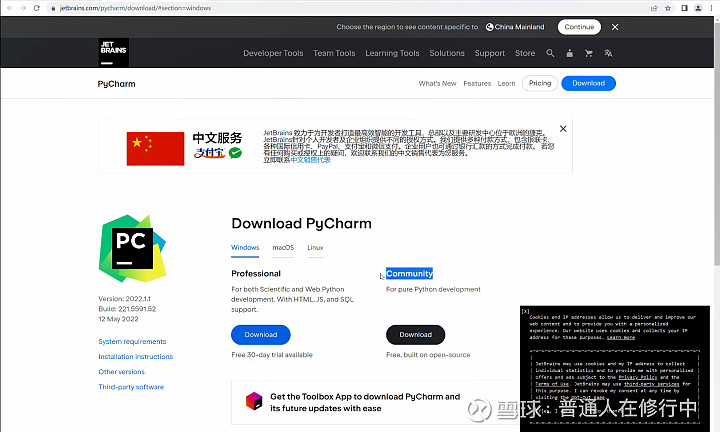
Task: Click the PyCharm PC logo
Action: coord(132,248)
